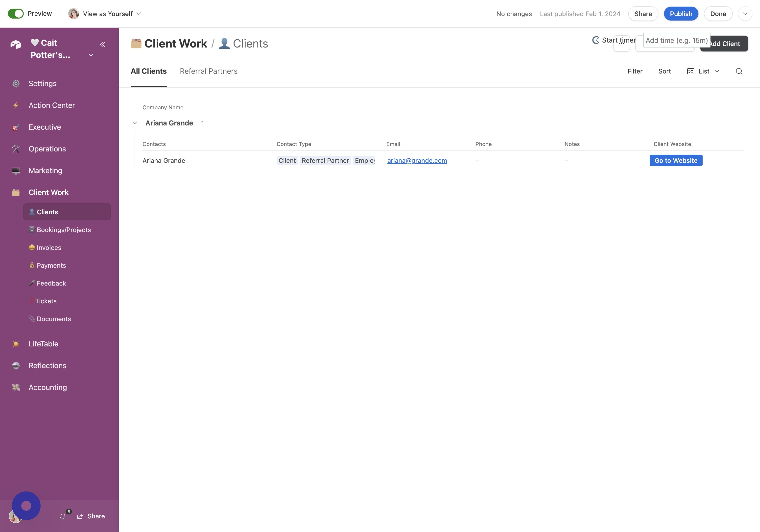This screenshot has height=532, width=760.
Task: Click the Start timer icon
Action: click(x=596, y=40)
